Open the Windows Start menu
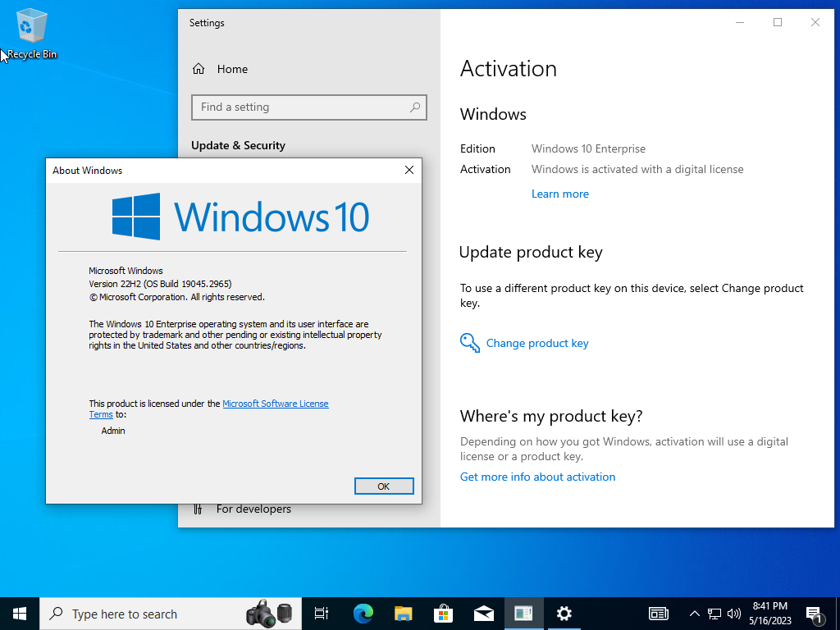This screenshot has width=840, height=630. (x=20, y=614)
